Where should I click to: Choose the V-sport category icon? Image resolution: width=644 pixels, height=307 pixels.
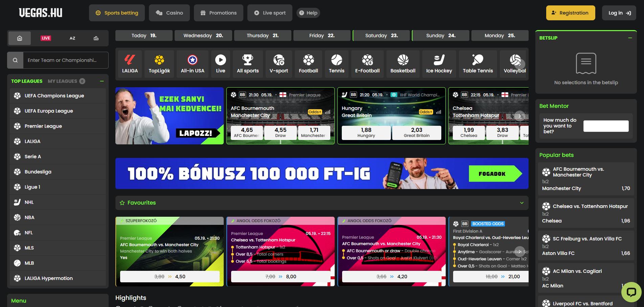279,64
